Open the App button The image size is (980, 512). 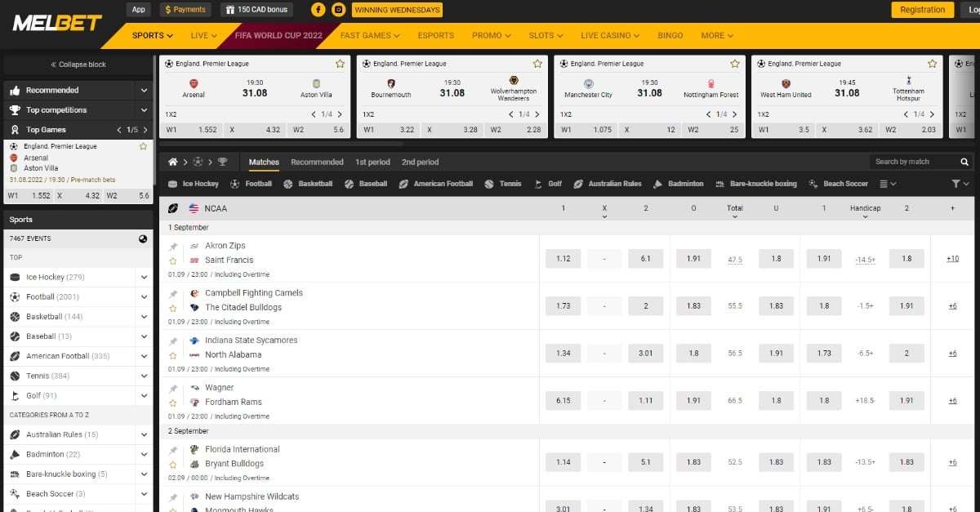138,10
